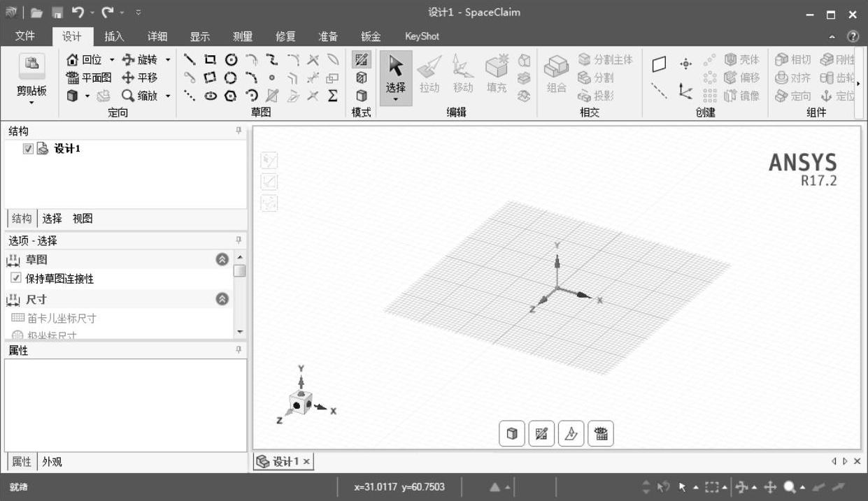Screen dimensions: 868x501
Task: Toggle 保持草图连接性 checkbox
Action: point(16,279)
